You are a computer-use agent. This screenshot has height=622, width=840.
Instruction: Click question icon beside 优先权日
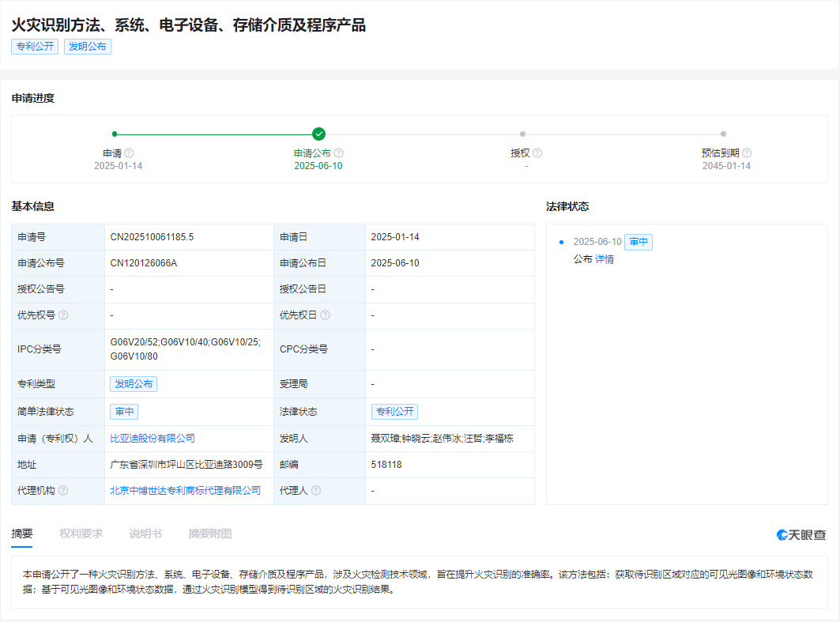click(325, 315)
